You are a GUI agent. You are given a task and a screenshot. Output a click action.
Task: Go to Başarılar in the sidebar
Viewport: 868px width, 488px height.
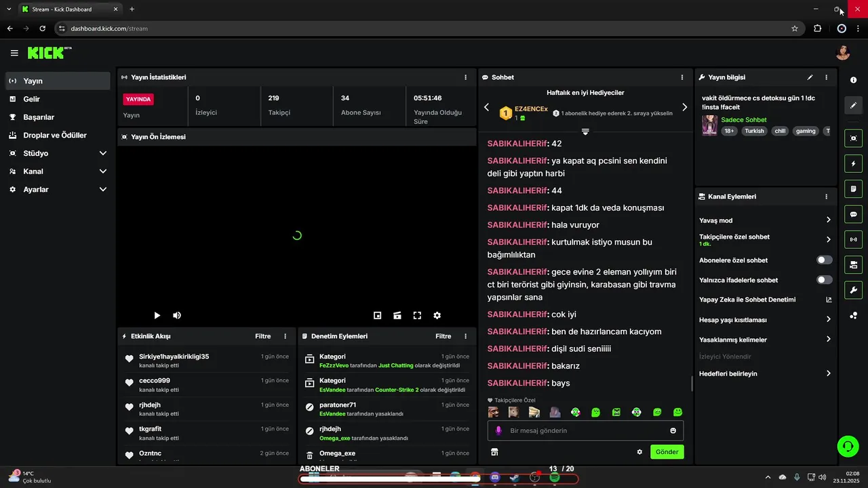point(58,117)
